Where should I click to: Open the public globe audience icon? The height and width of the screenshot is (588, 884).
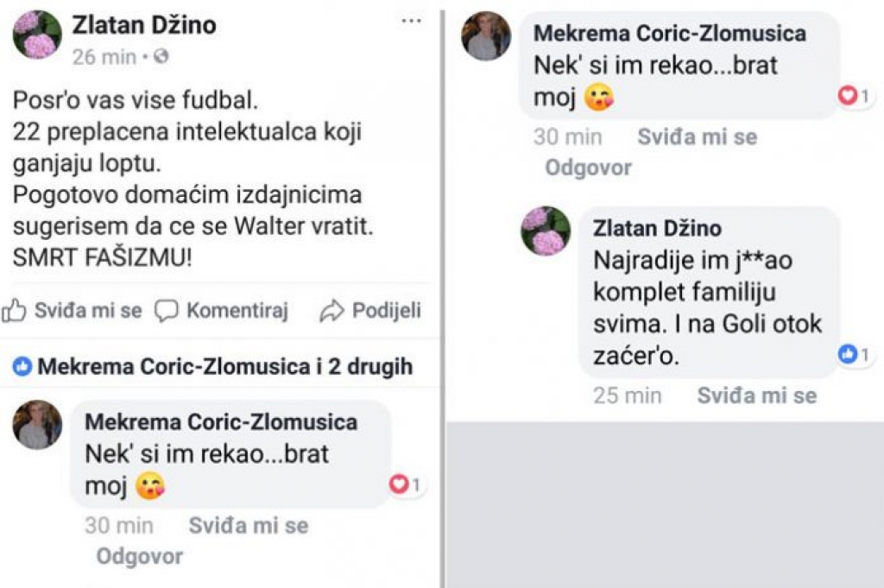161,56
